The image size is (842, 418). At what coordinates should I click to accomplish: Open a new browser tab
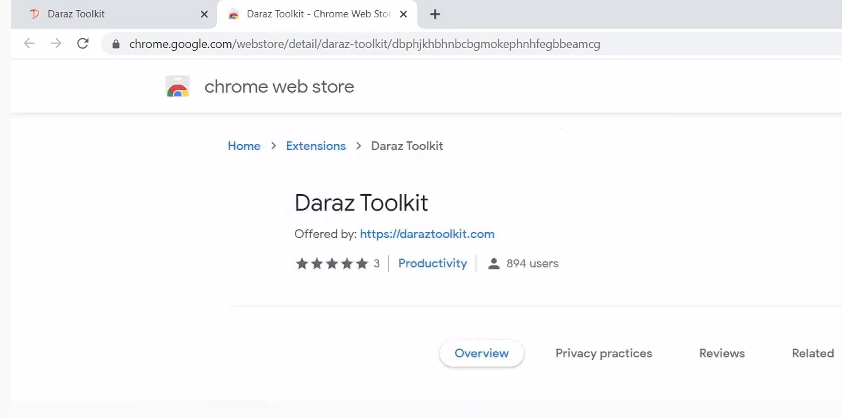pos(435,14)
